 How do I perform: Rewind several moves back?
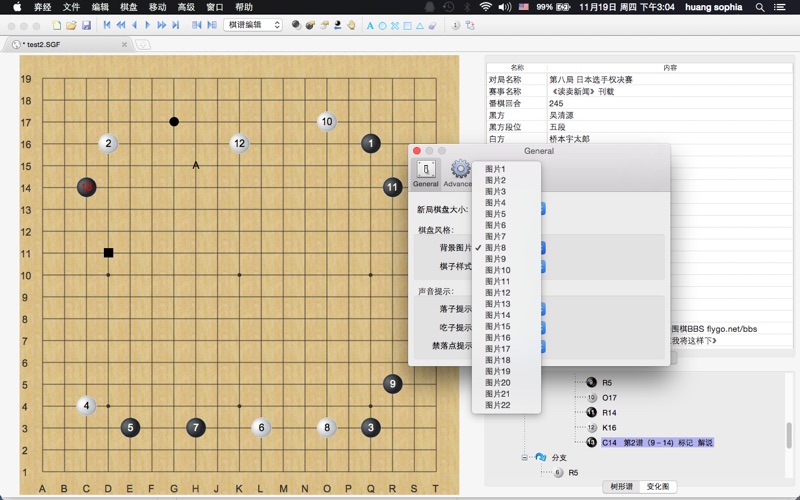[x=121, y=25]
